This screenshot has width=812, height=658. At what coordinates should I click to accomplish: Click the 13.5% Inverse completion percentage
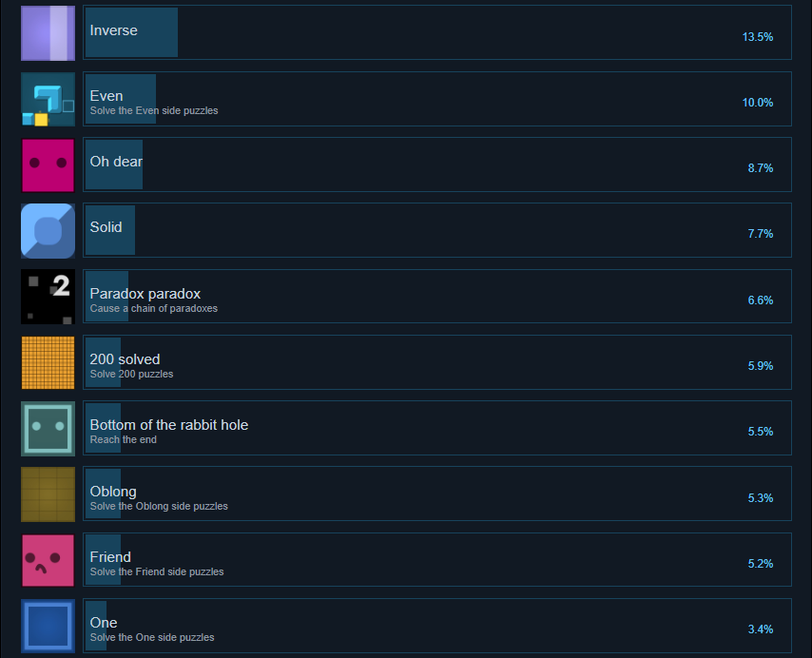click(758, 37)
